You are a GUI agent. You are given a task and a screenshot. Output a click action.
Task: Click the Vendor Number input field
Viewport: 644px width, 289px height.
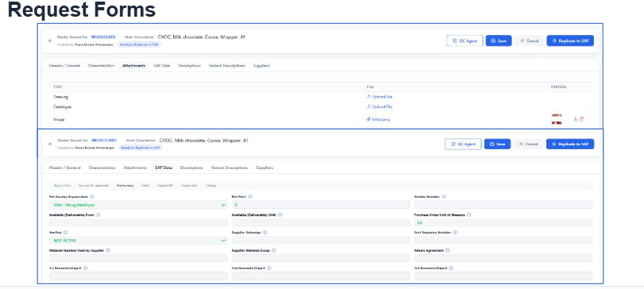[503, 205]
